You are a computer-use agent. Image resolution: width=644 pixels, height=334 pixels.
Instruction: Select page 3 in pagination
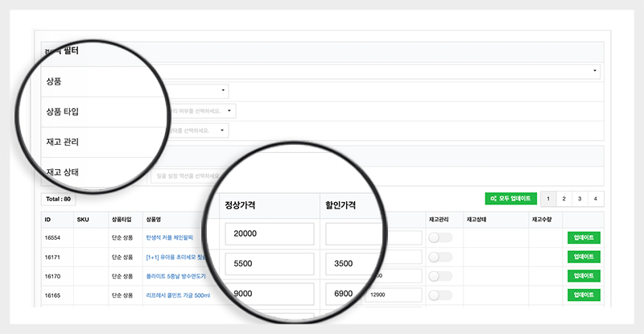tap(580, 198)
